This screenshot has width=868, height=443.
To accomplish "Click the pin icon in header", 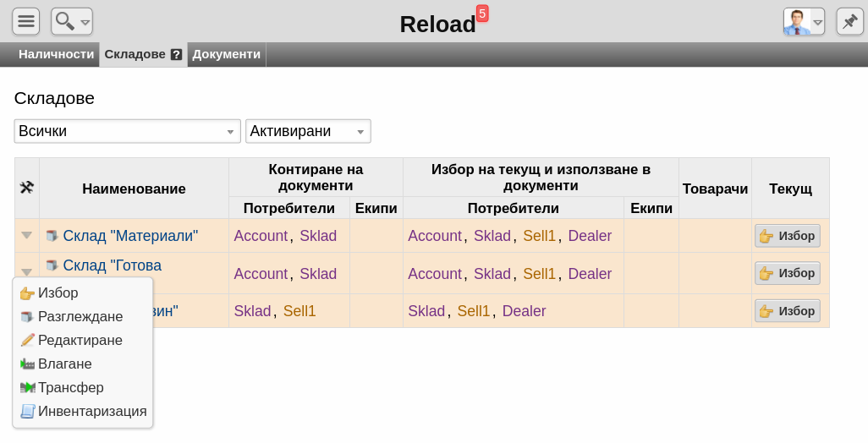I will coord(849,21).
